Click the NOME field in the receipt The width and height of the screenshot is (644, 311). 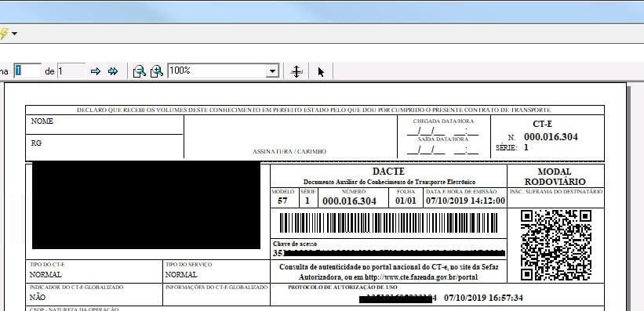click(x=104, y=125)
